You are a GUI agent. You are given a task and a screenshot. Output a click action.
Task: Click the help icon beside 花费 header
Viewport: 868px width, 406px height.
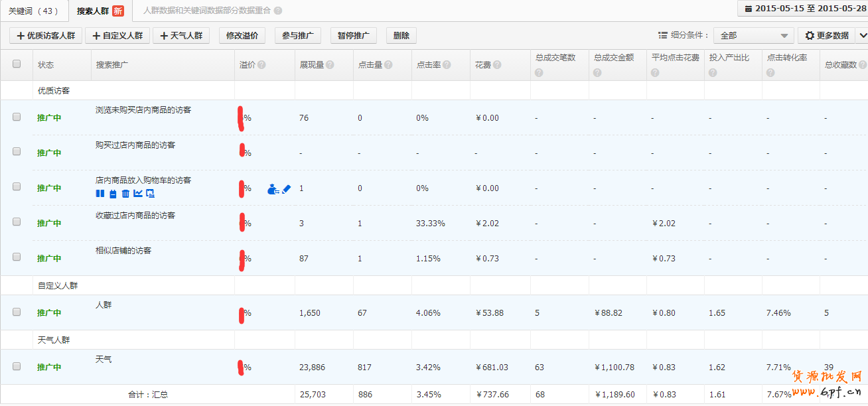[497, 65]
